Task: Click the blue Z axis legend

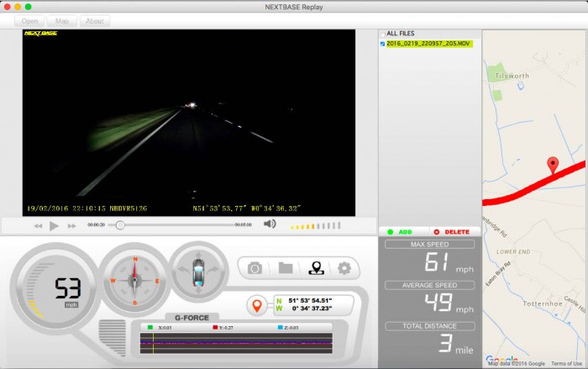Action: (x=288, y=328)
